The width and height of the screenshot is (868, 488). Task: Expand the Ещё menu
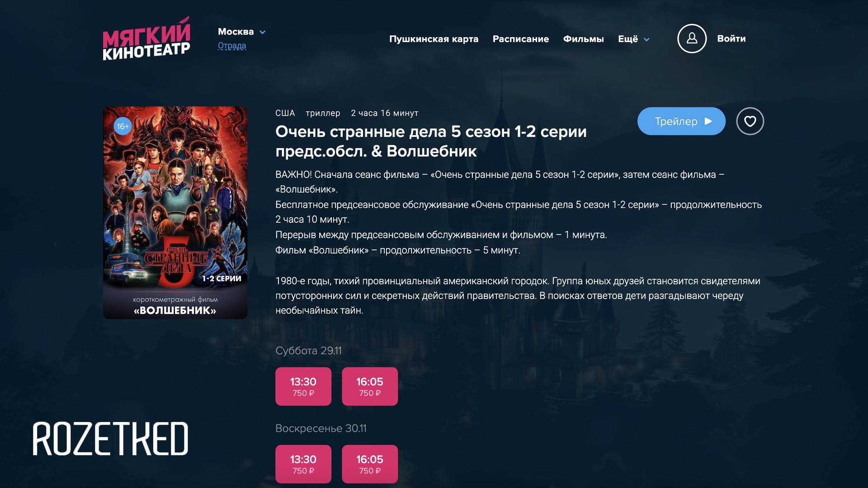tap(633, 39)
